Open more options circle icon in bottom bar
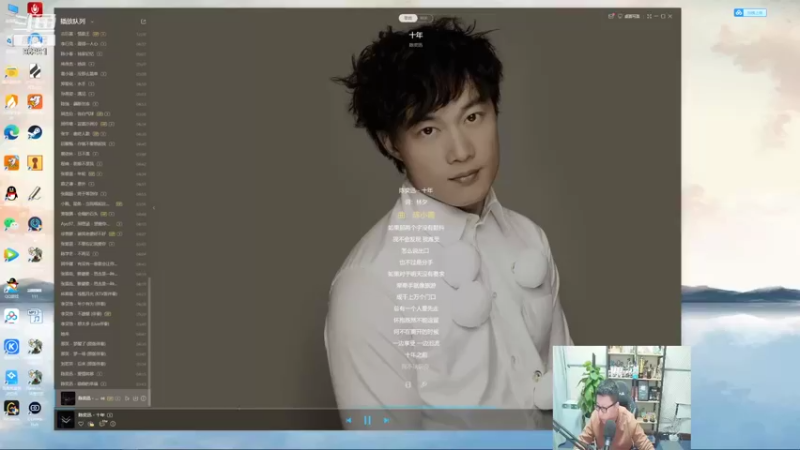This screenshot has height=450, width=800. pos(113,424)
